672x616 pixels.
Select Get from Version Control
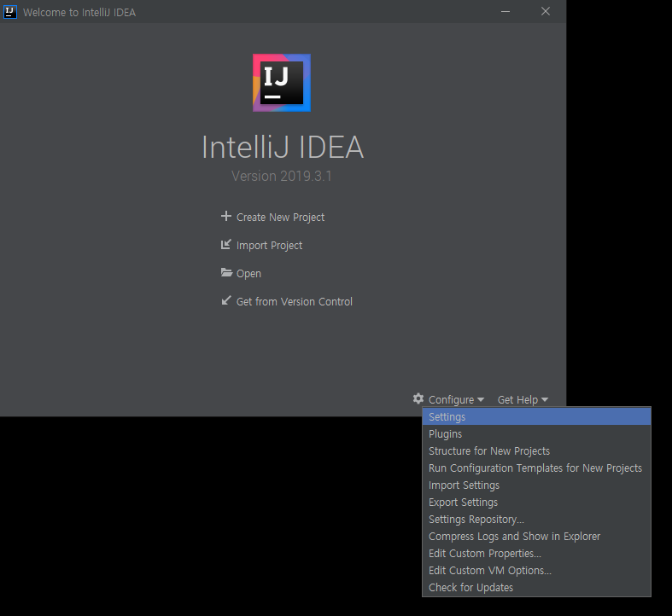(295, 301)
